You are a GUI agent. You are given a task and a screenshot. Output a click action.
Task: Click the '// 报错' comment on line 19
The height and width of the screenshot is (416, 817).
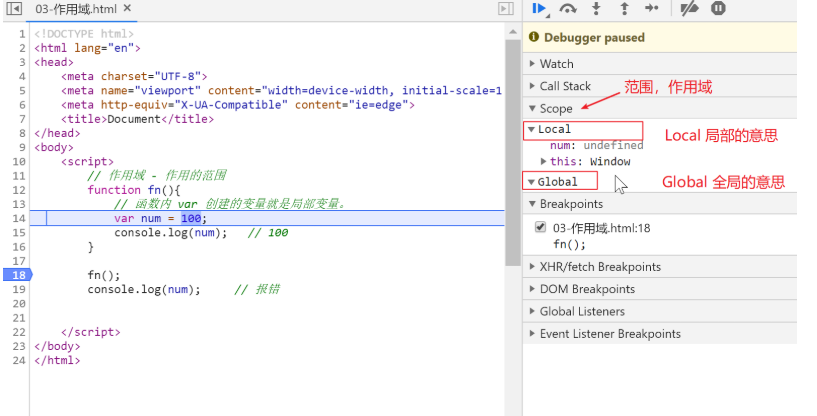[257, 289]
